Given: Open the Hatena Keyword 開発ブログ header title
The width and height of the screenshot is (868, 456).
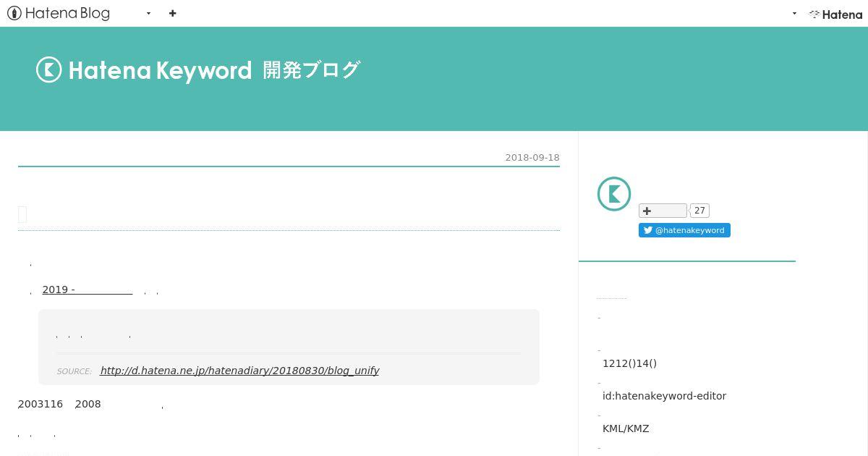Looking at the screenshot, I should 197,69.
